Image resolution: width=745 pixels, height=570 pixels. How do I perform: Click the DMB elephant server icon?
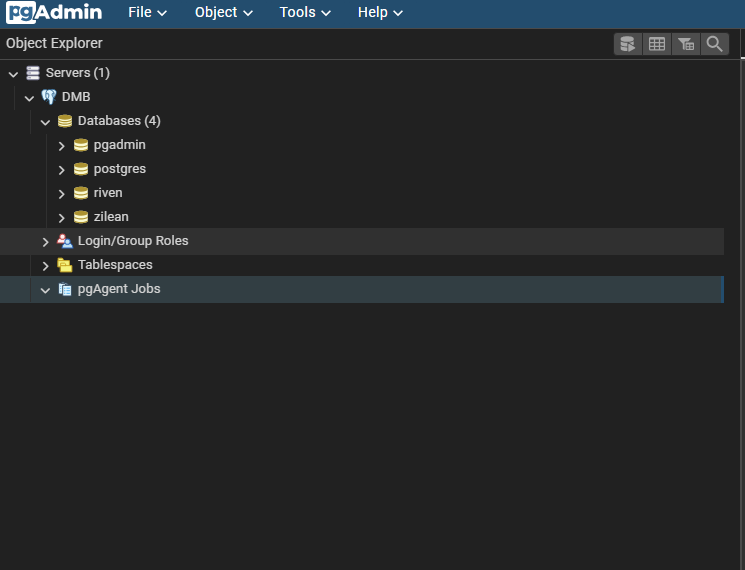point(49,97)
